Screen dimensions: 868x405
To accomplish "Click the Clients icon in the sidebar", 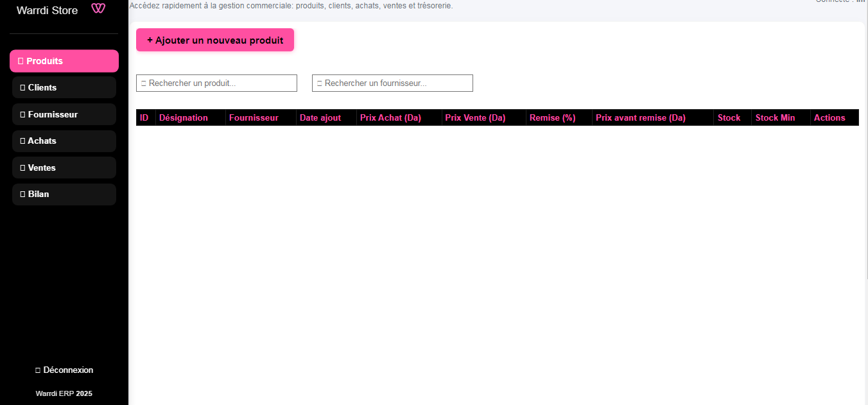I will [22, 87].
